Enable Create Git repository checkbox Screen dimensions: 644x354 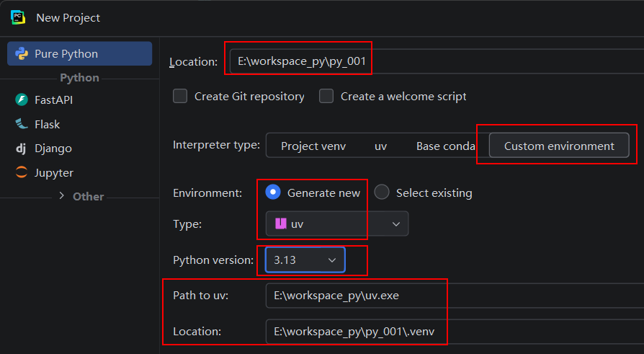pos(180,96)
